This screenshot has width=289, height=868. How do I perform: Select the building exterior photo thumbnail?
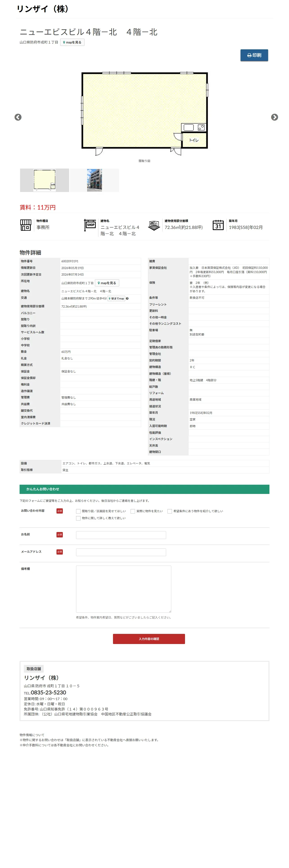[x=95, y=180]
